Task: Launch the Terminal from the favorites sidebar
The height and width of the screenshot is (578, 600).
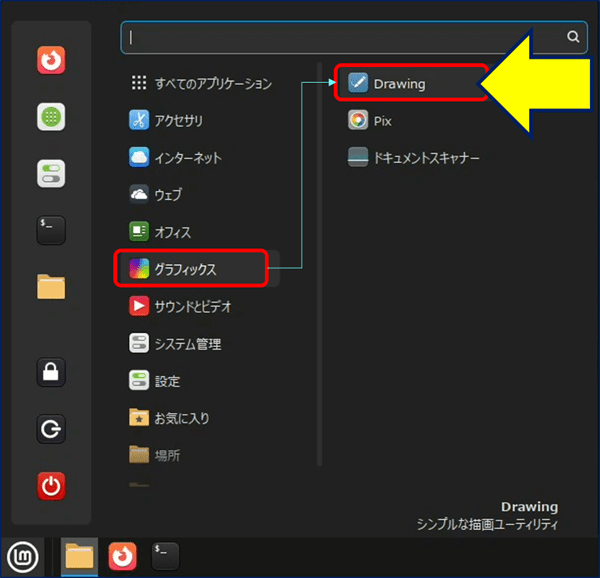Action: click(51, 230)
